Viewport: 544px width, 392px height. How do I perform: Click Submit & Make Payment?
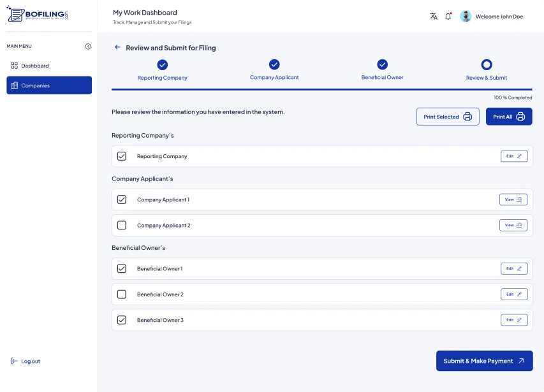coord(484,361)
